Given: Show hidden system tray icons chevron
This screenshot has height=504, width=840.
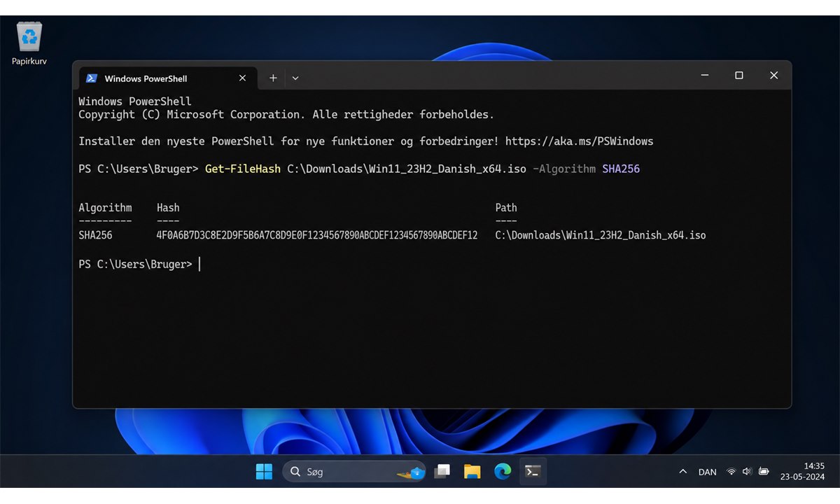Looking at the screenshot, I should 683,472.
